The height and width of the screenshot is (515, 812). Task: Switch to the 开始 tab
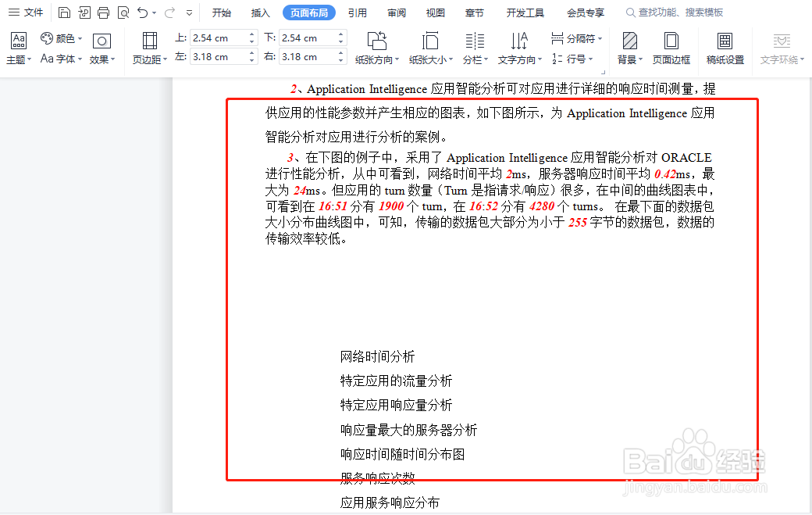[x=222, y=13]
